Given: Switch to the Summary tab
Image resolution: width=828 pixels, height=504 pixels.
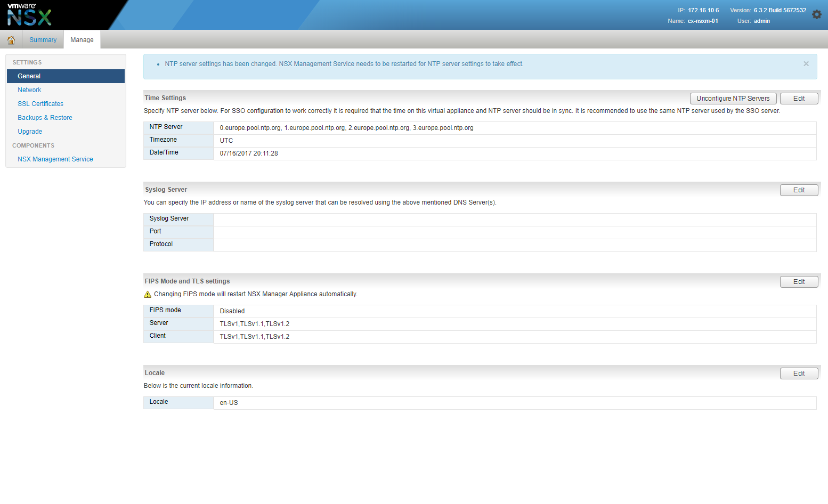Looking at the screenshot, I should click(43, 40).
